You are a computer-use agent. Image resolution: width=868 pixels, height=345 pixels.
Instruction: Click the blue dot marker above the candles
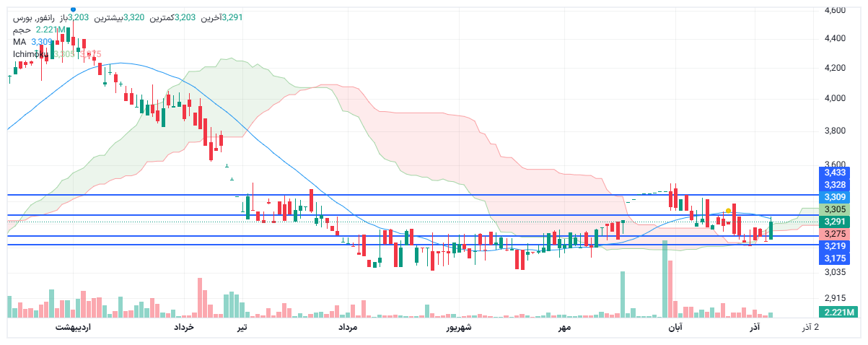click(x=74, y=9)
